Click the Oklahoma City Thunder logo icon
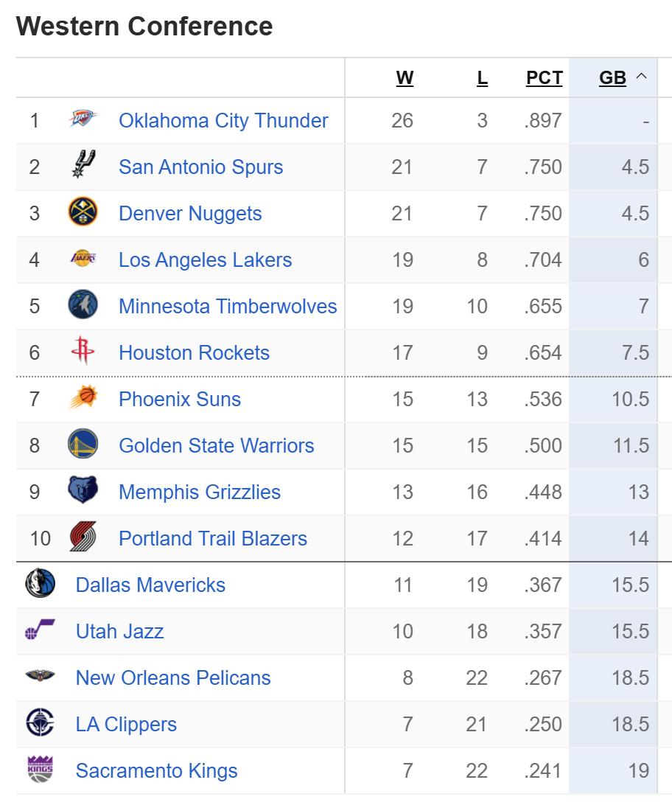672x805 pixels. coord(83,120)
